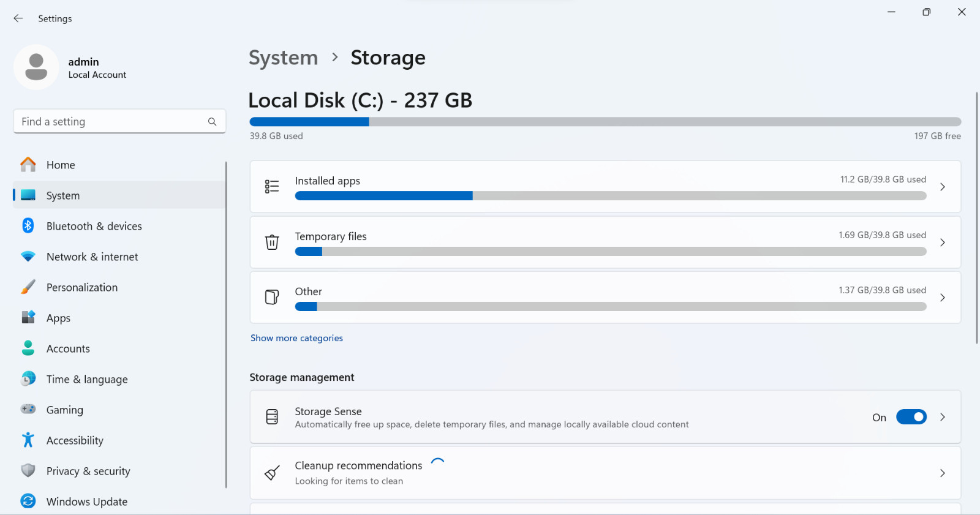Click the Temporary files usage bar
Viewport: 980px width, 515px height.
(611, 252)
